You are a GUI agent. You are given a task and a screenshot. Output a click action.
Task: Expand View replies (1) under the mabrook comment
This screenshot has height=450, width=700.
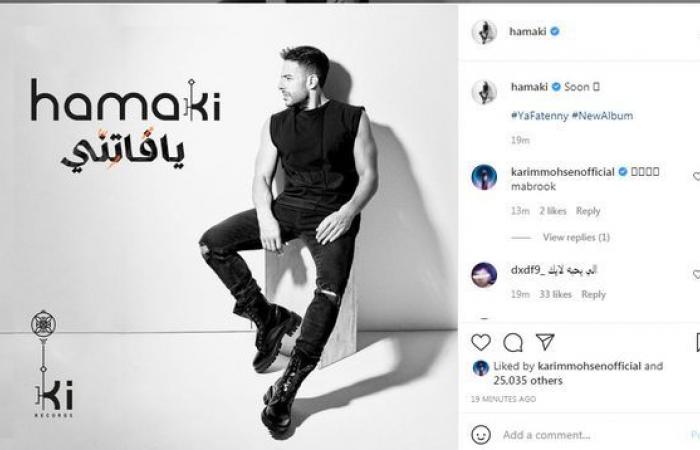pyautogui.click(x=576, y=237)
